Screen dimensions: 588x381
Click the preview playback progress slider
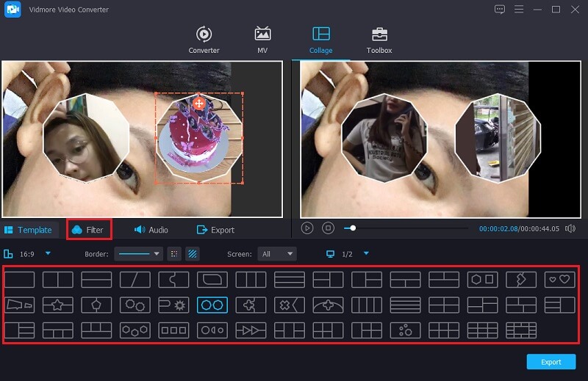(x=404, y=228)
